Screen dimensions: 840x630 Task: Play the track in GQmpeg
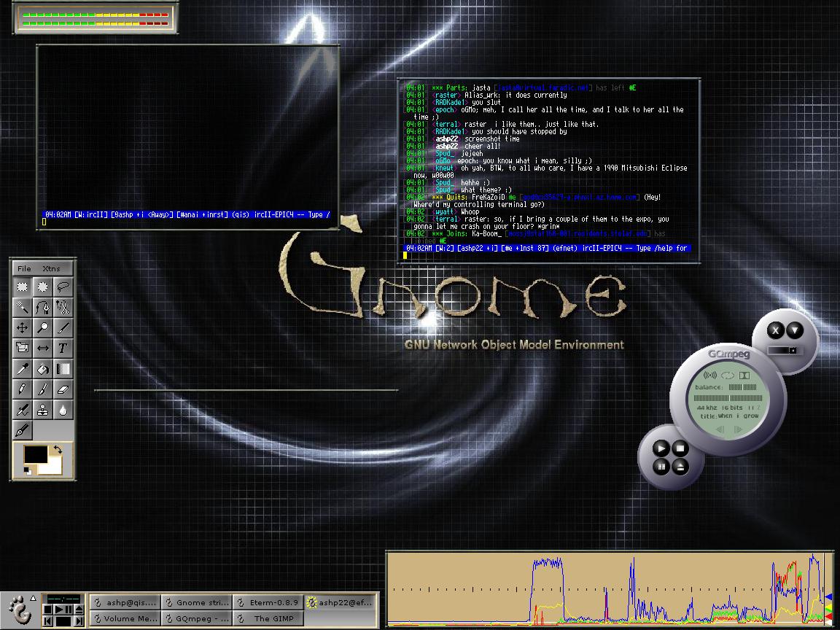pyautogui.click(x=661, y=448)
